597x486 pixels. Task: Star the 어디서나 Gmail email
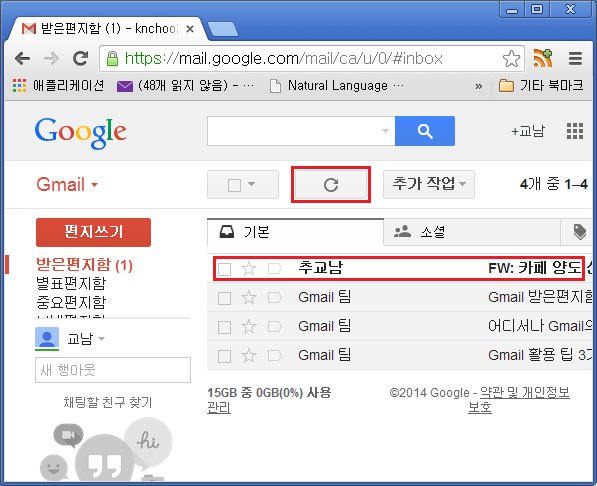249,327
